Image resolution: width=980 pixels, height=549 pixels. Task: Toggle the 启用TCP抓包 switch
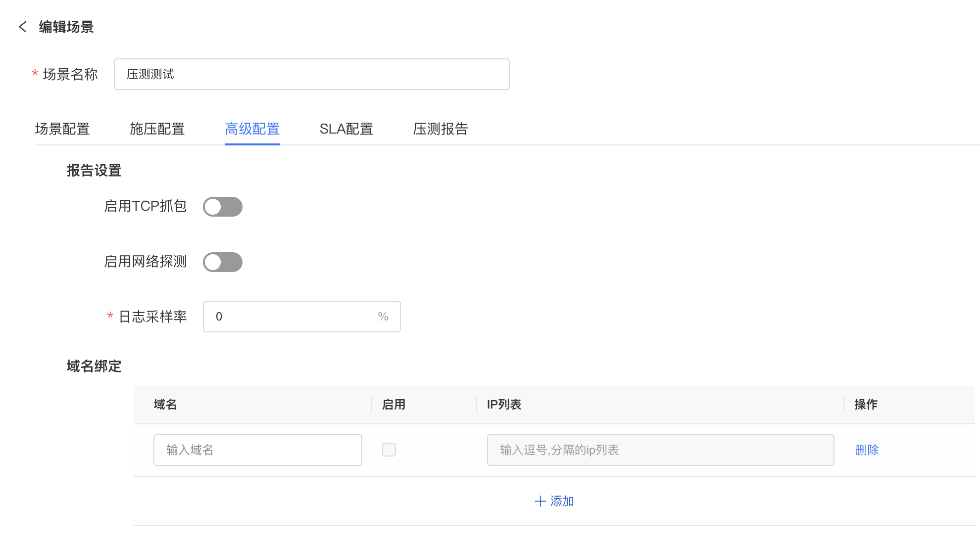(222, 207)
